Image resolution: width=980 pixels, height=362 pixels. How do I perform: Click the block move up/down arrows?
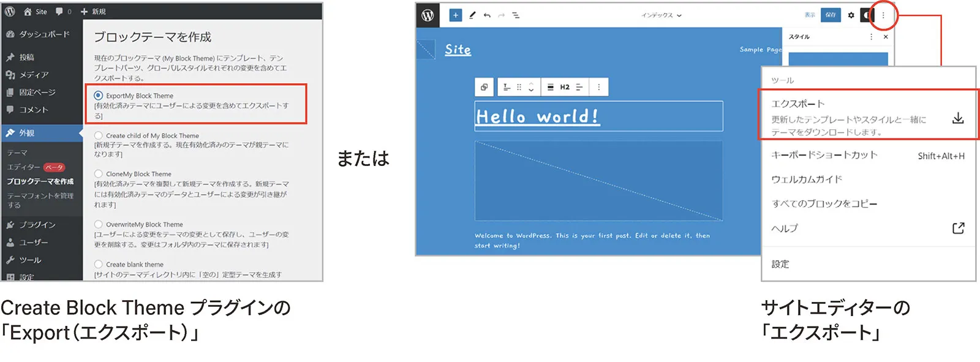531,87
